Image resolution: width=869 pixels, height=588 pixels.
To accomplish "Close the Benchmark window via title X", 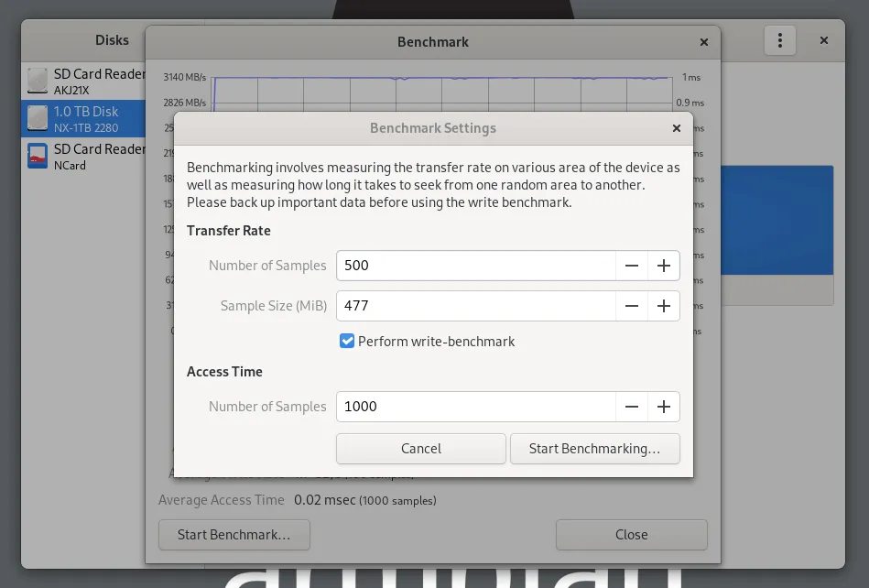I will [704, 42].
